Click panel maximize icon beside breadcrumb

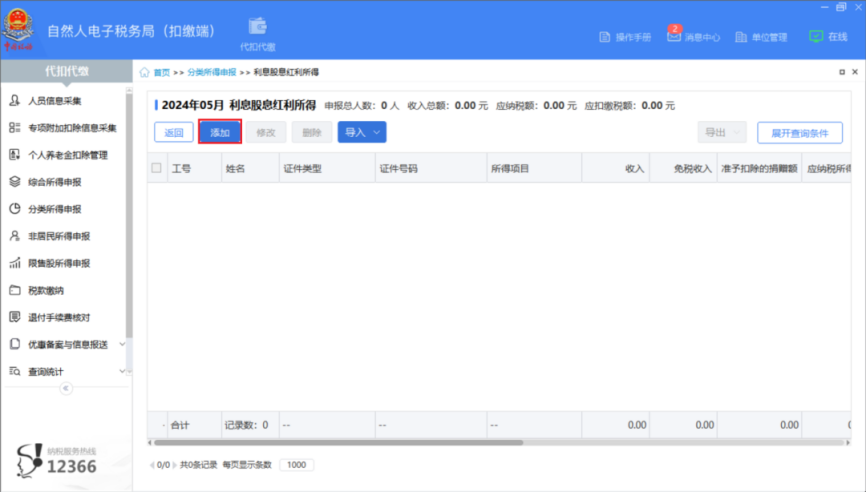pyautogui.click(x=842, y=72)
